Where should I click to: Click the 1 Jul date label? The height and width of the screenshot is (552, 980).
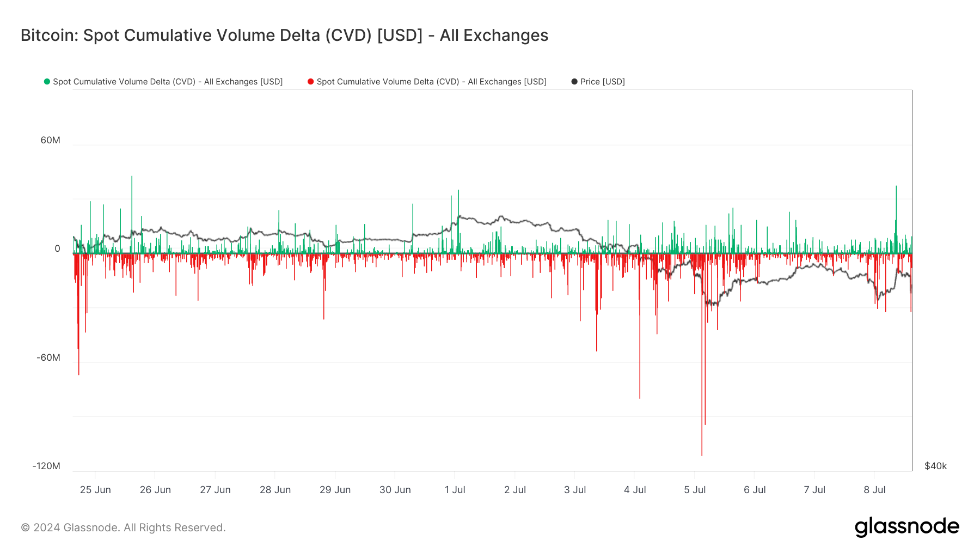(x=455, y=490)
